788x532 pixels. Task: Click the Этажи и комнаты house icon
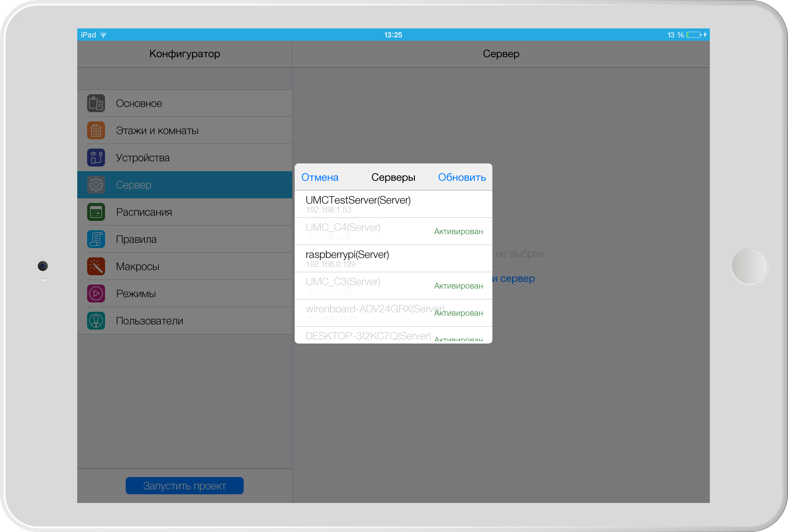(96, 131)
